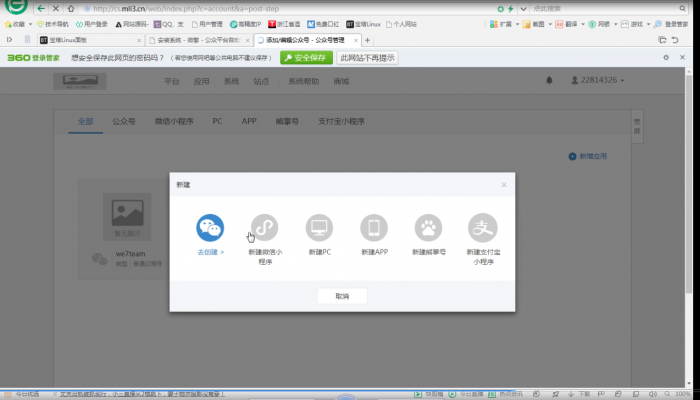The height and width of the screenshot is (400, 700).
Task: Click the notification bell icon
Action: click(548, 80)
